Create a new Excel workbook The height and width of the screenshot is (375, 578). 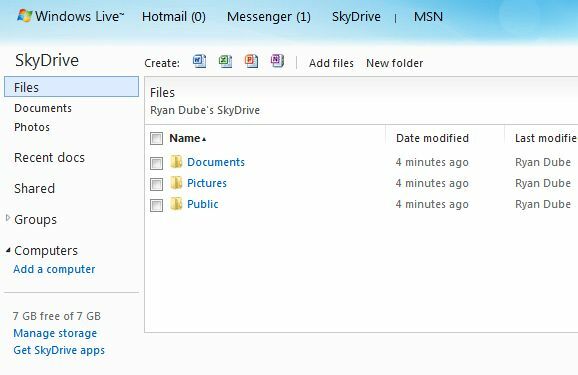click(225, 61)
